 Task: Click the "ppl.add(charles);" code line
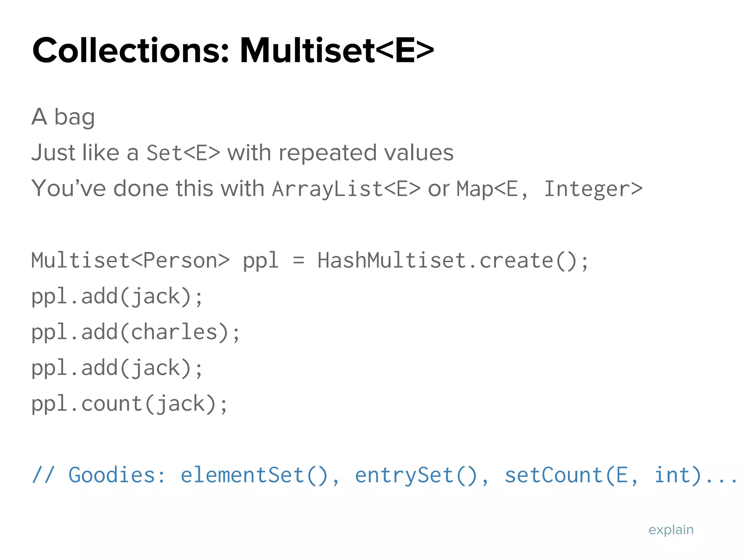(135, 332)
